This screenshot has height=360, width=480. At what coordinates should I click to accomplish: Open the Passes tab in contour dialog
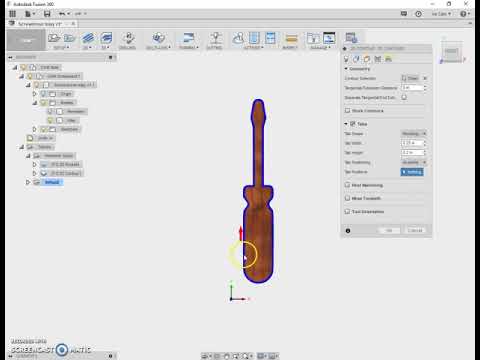click(x=377, y=59)
